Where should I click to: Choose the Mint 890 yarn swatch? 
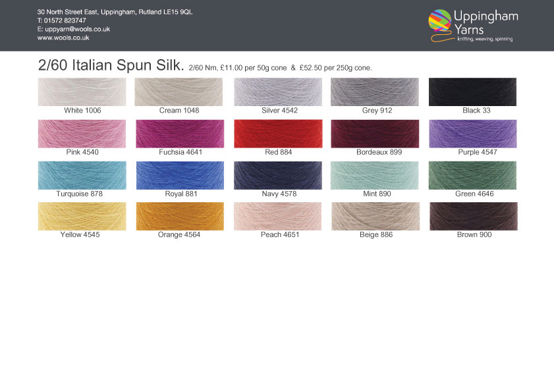[x=374, y=175]
